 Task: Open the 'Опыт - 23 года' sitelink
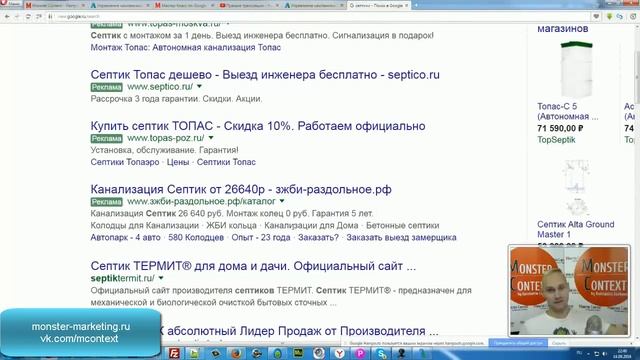pyautogui.click(x=261, y=238)
